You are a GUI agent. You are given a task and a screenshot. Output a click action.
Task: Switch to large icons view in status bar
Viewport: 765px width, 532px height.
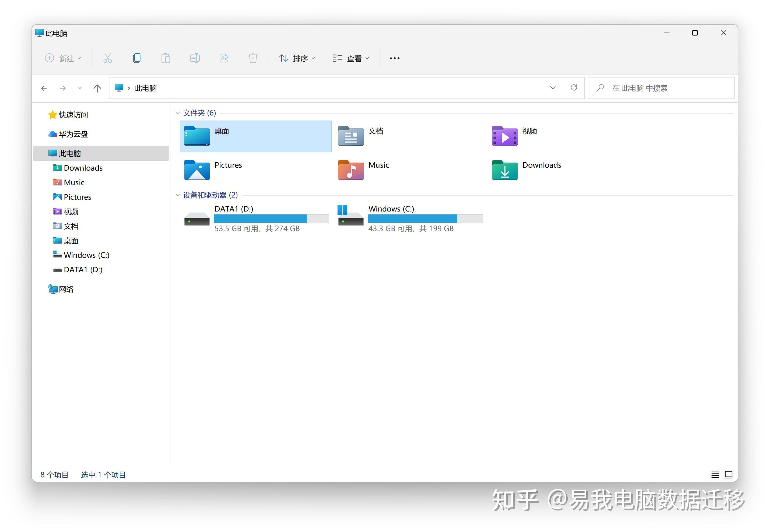[729, 475]
